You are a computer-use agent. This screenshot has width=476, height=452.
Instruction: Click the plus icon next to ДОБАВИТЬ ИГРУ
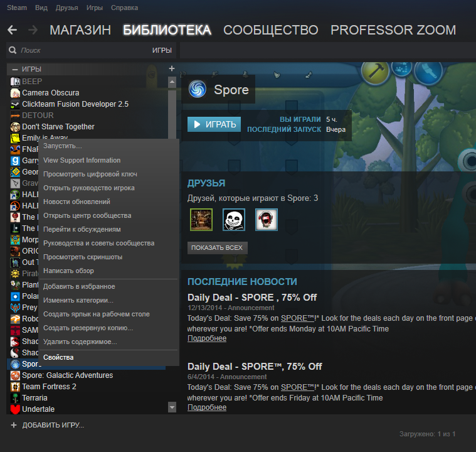[14, 425]
